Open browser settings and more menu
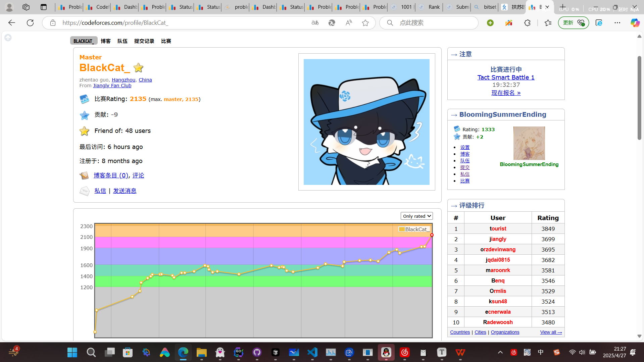The image size is (644, 362). click(x=617, y=23)
